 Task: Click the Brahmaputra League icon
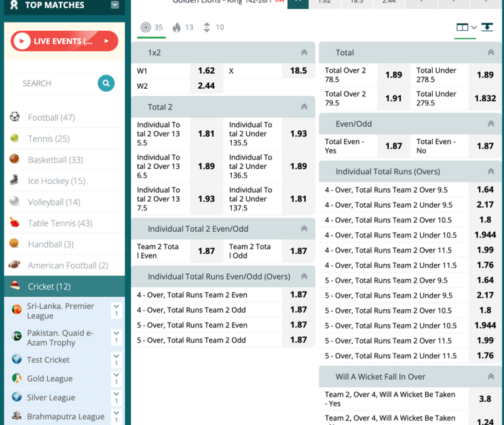pyautogui.click(x=17, y=416)
